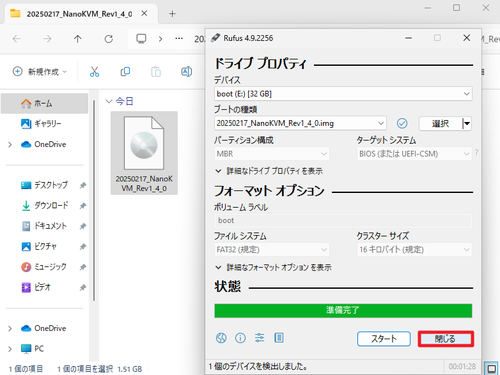
Task: Open the split arrow beside 選択 button
Action: click(467, 123)
